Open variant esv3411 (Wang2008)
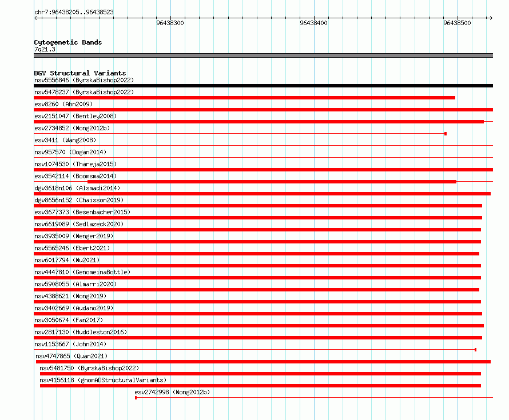 pyautogui.click(x=65, y=140)
